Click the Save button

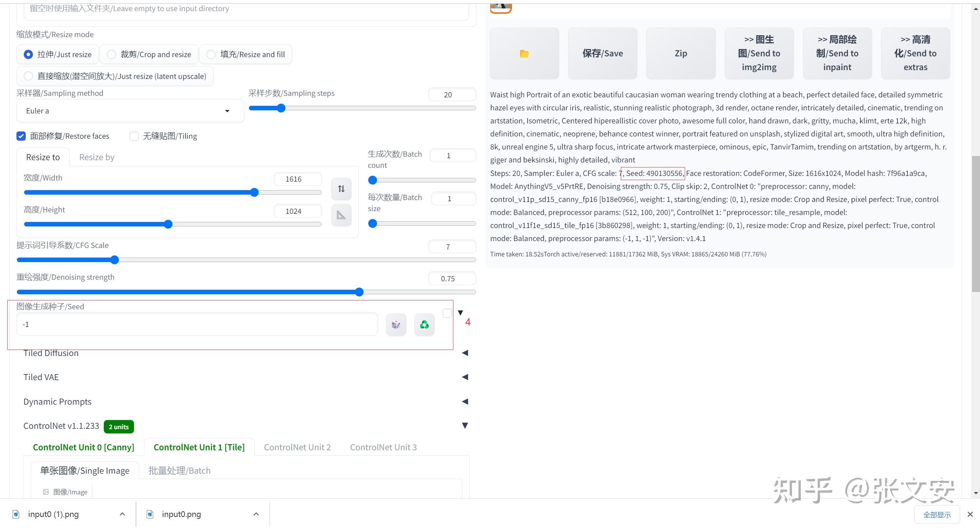602,54
